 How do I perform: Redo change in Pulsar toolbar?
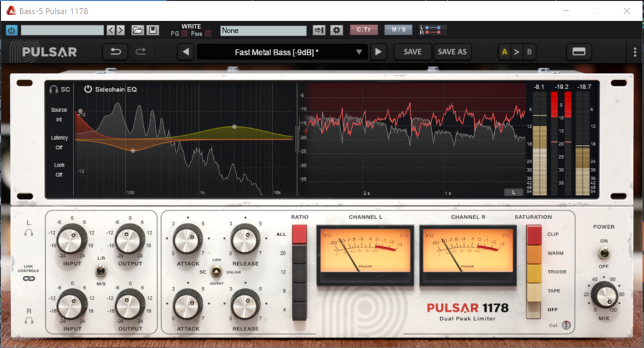(x=140, y=52)
